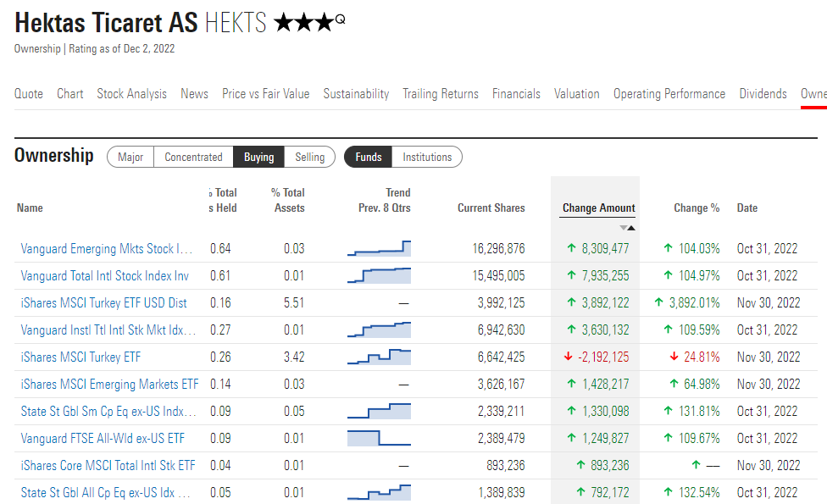
Task: Open iShares MSCI Turkey ETF USD Dist link
Action: [x=103, y=302]
